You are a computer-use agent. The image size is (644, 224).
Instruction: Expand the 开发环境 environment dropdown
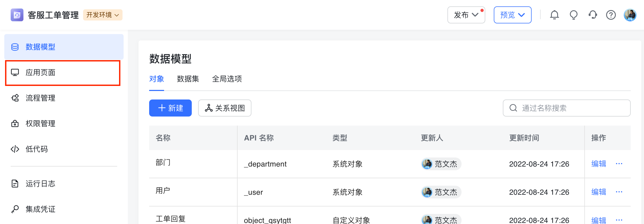[103, 15]
